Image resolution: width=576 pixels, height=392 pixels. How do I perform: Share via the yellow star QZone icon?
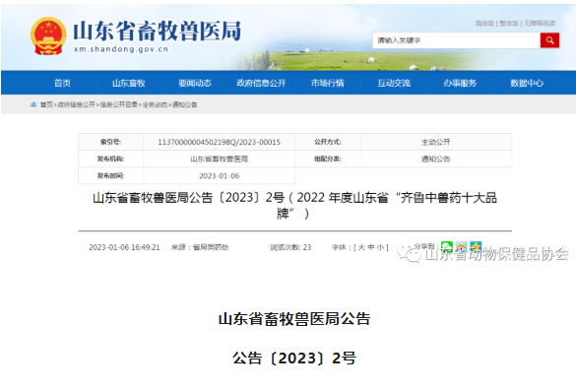(476, 246)
